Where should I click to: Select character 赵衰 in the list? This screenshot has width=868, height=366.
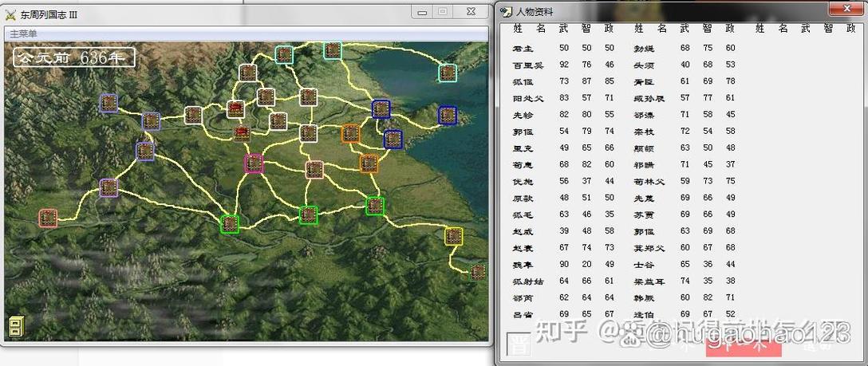point(522,248)
